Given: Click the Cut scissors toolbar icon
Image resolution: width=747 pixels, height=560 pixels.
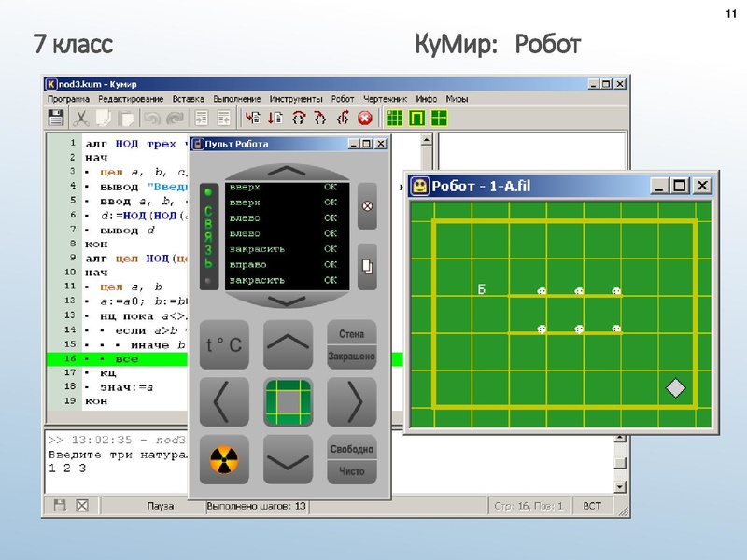Looking at the screenshot, I should [81, 118].
